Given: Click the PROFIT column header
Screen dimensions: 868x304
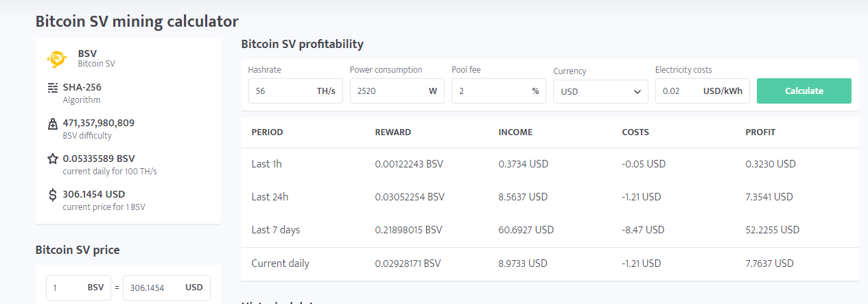Looking at the screenshot, I should pos(760,132).
